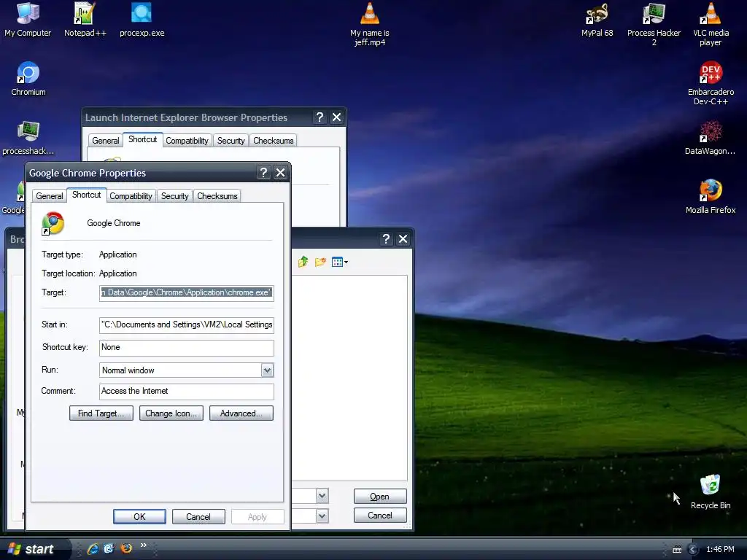Open My Computer desktop icon
747x560 pixels.
pyautogui.click(x=28, y=20)
